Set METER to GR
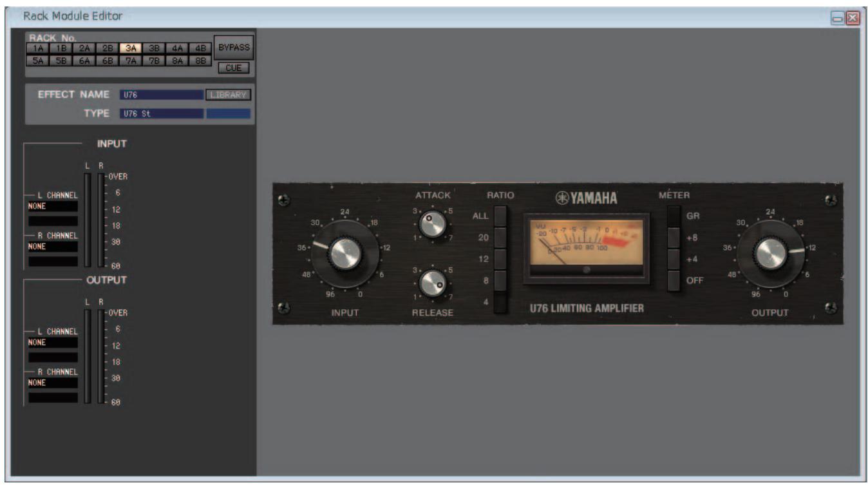868x485 pixels. [674, 217]
